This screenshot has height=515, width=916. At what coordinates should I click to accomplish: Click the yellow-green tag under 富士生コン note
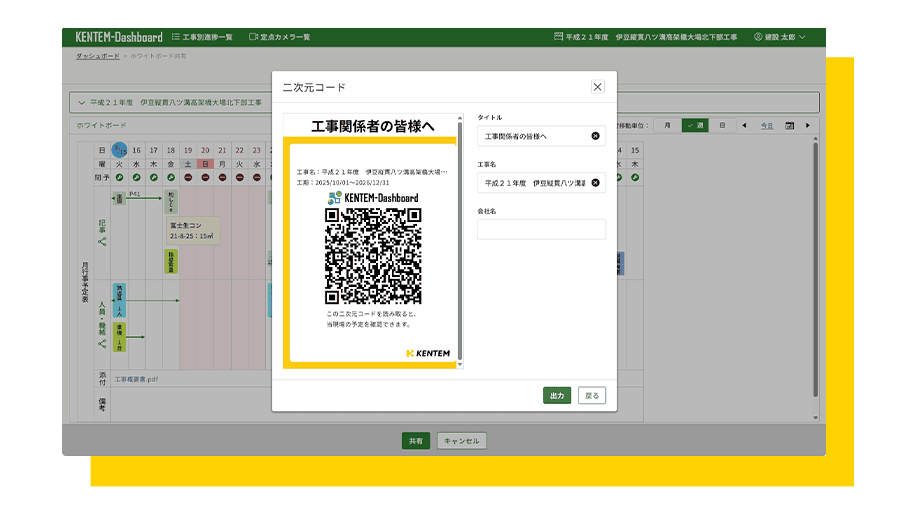pos(171,262)
